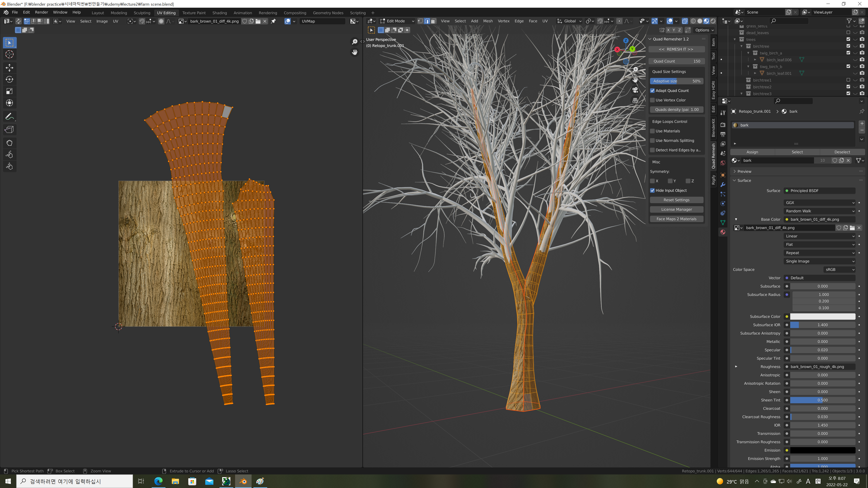Open the Edit Mode dropdown
The image size is (868, 488).
tap(397, 21)
